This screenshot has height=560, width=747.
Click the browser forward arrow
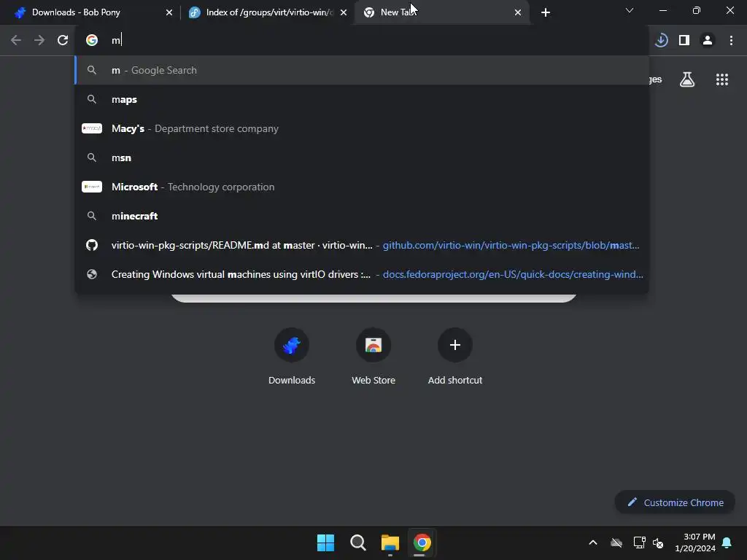point(39,41)
